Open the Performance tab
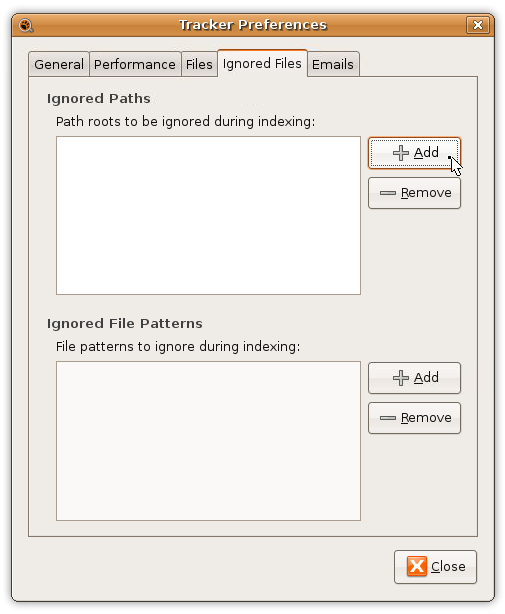Image resolution: width=505 pixels, height=614 pixels. click(x=135, y=64)
